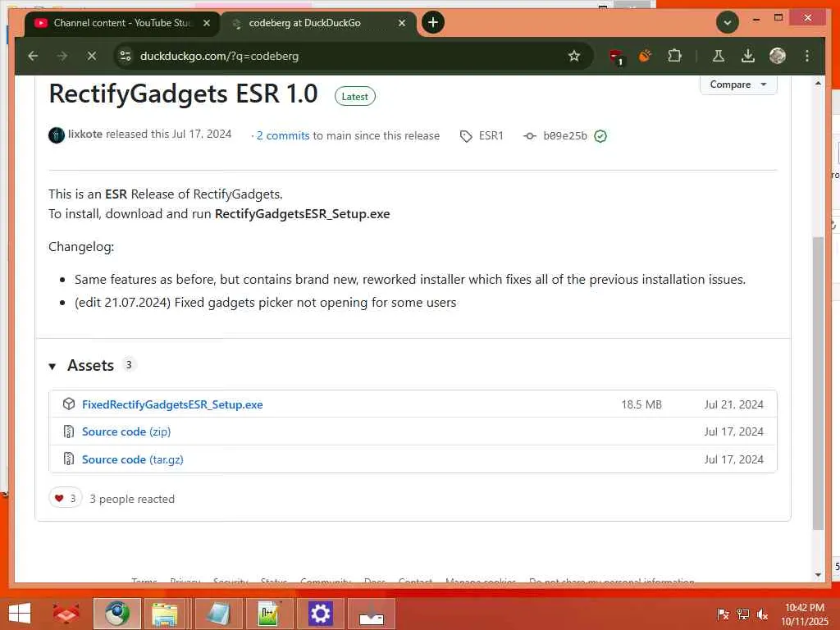Screen dimensions: 840x630
Task: Open the Compare dropdown
Action: point(738,84)
